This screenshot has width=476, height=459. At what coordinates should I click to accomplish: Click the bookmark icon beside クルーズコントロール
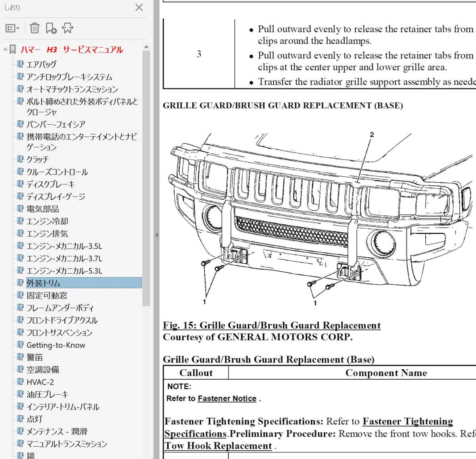coord(20,172)
